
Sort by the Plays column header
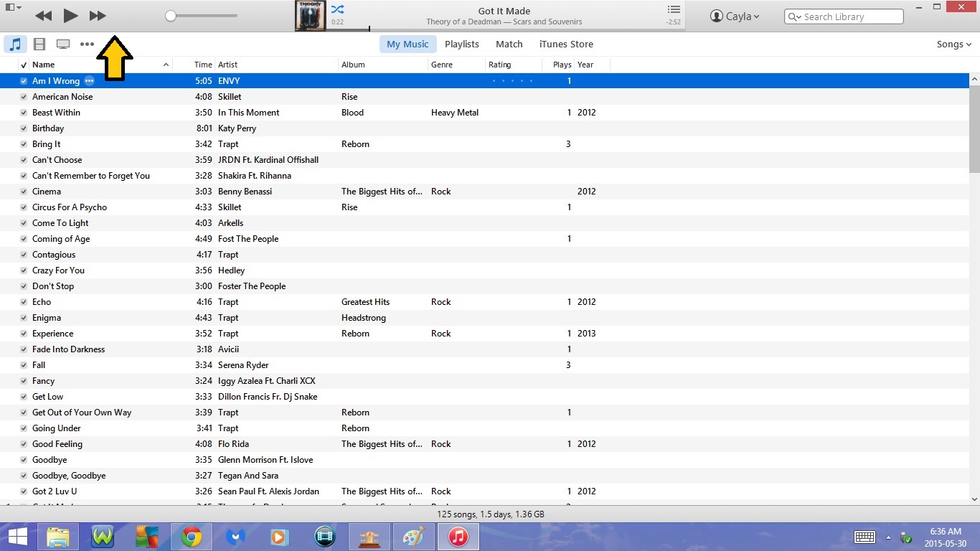coord(562,65)
